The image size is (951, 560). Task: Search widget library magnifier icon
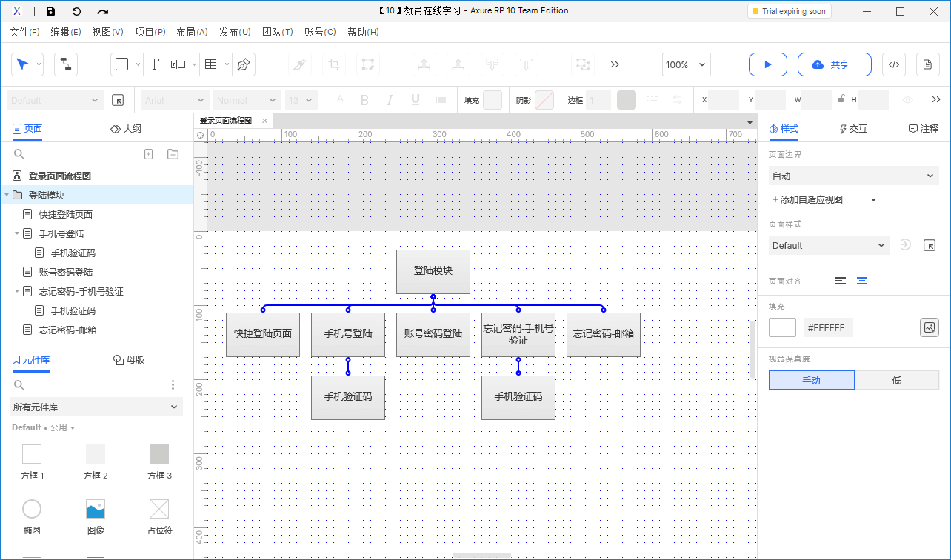19,385
